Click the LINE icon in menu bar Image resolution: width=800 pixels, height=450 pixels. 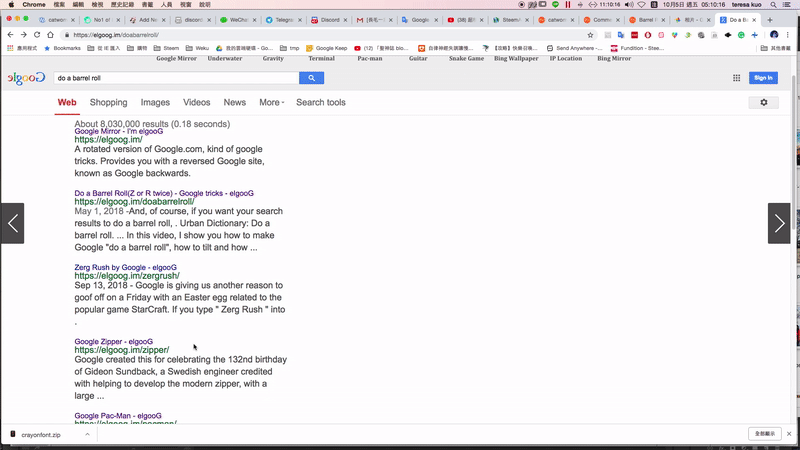[556, 5]
